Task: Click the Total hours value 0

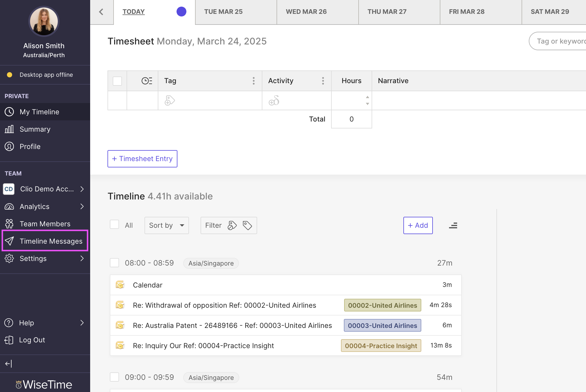Action: pyautogui.click(x=352, y=119)
